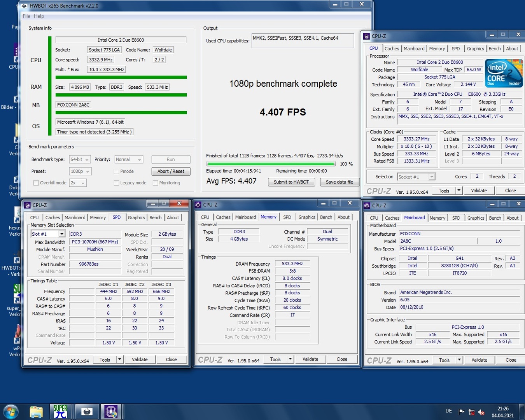Click CPU-Z title icon in SPD window
This screenshot has width=525, height=420.
(27, 205)
